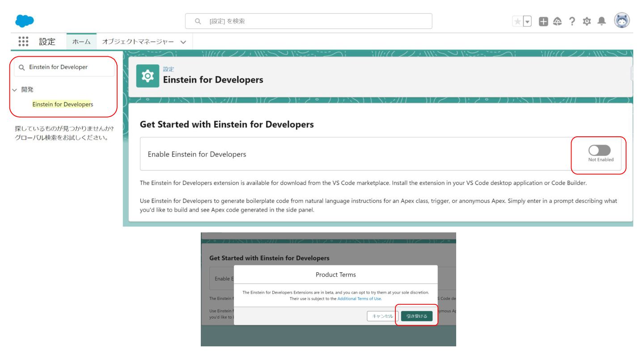Open the help question mark icon

coord(572,21)
